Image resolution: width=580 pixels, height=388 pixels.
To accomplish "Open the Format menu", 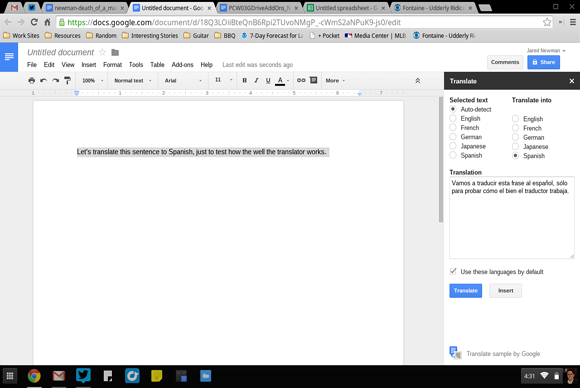I will tap(112, 65).
